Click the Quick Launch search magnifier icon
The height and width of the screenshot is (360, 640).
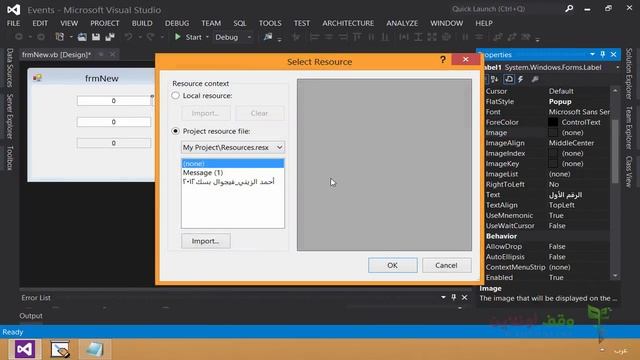(x=569, y=9)
